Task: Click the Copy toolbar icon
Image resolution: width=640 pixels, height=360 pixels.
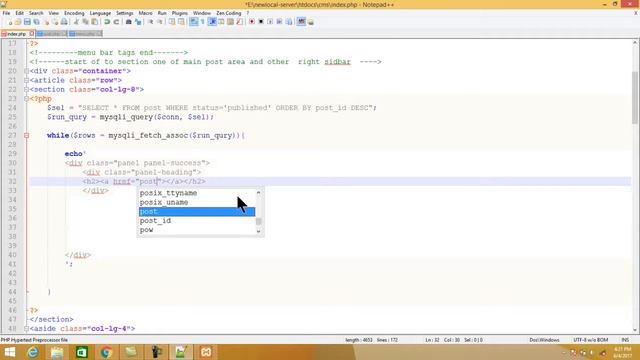Action: click(x=85, y=22)
